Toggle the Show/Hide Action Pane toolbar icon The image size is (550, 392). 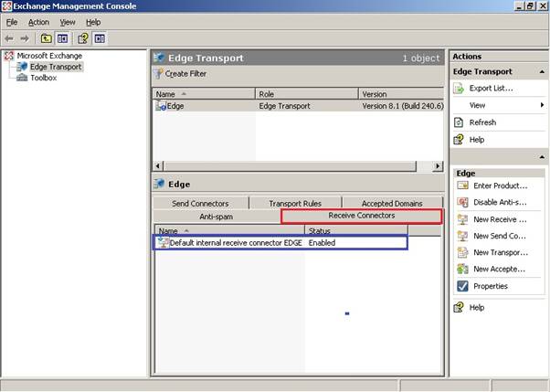100,38
